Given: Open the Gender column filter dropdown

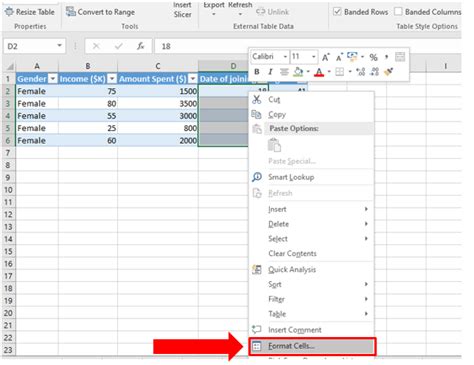Looking at the screenshot, I should (53, 79).
